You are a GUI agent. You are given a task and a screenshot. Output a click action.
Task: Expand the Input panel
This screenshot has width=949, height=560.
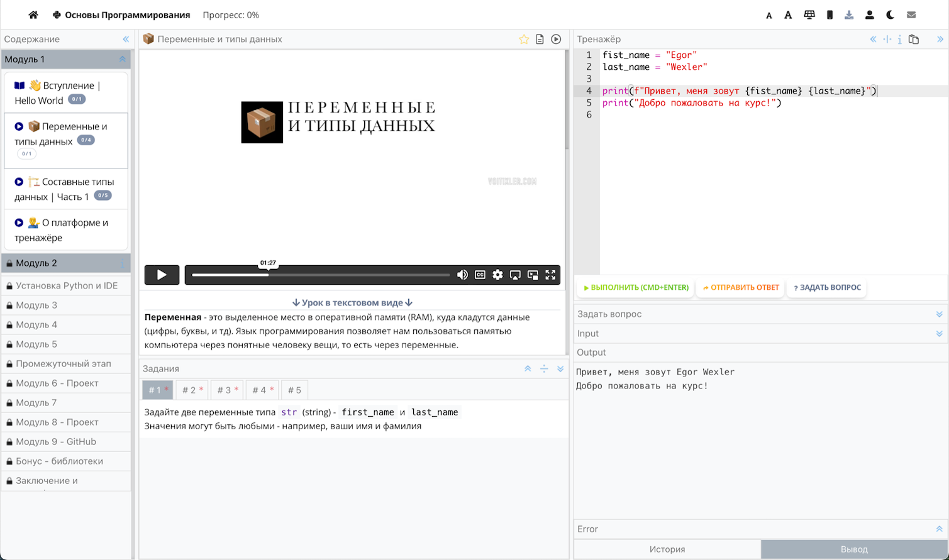coord(939,334)
